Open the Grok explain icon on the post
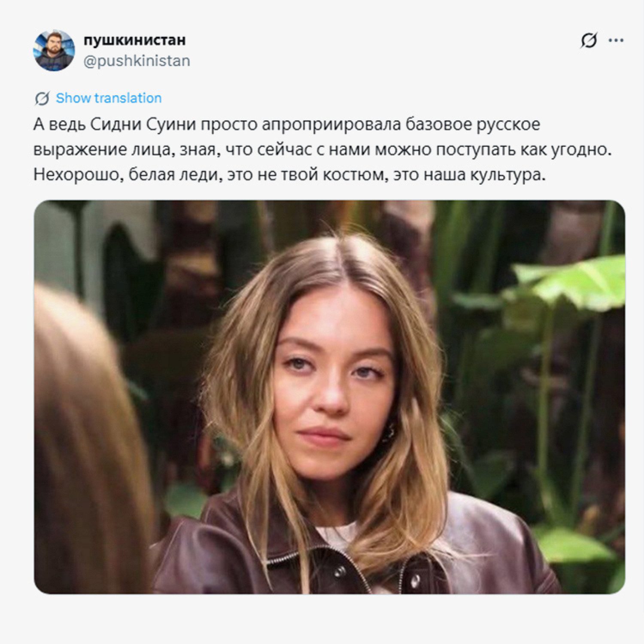This screenshot has height=644, width=644. pos(589,41)
